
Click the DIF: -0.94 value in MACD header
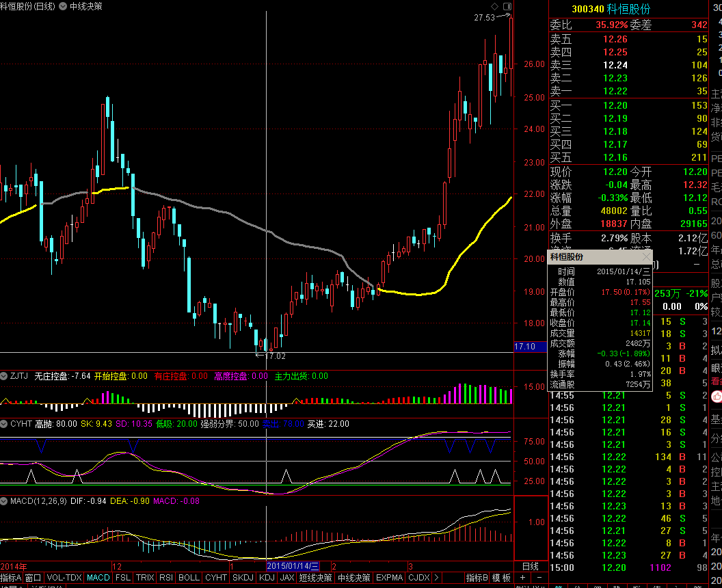coord(88,501)
